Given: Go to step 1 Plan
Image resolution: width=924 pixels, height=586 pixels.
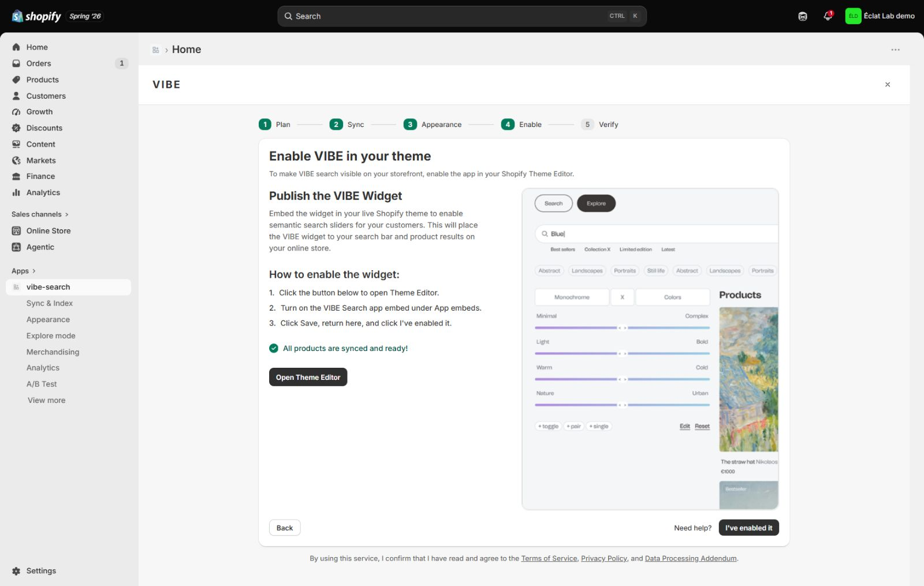Looking at the screenshot, I should pos(275,124).
